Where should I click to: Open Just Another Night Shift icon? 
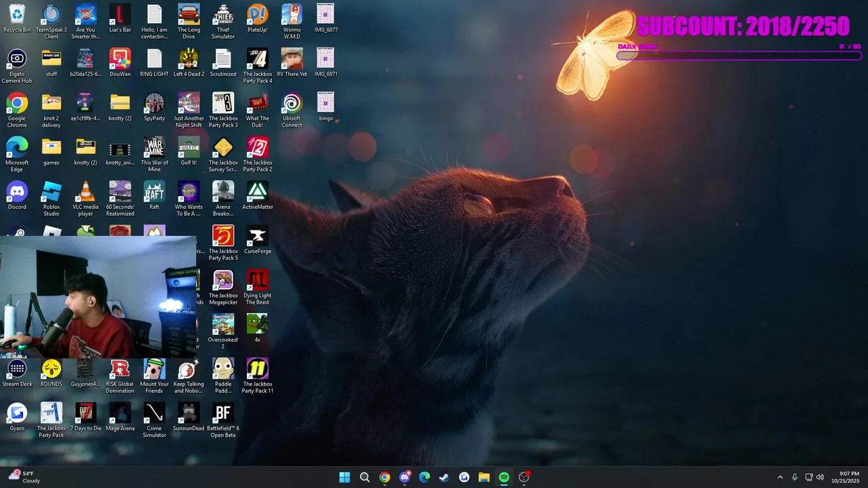(x=189, y=110)
